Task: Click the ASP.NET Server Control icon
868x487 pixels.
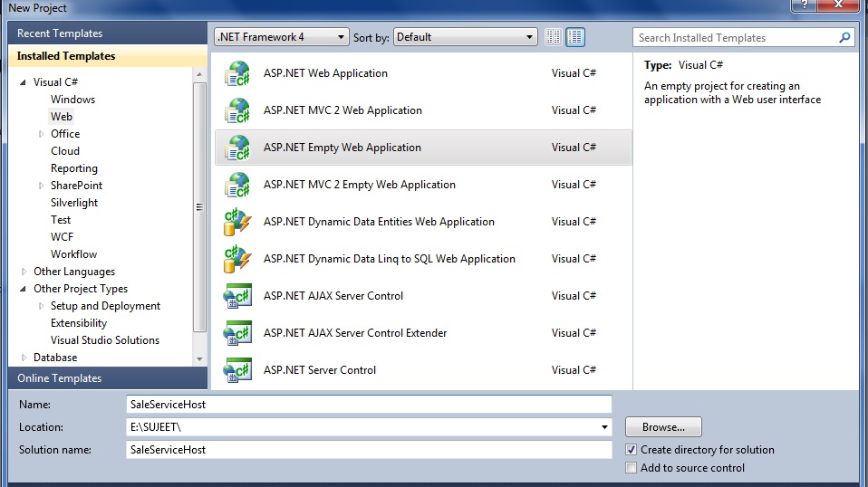Action: [x=237, y=370]
